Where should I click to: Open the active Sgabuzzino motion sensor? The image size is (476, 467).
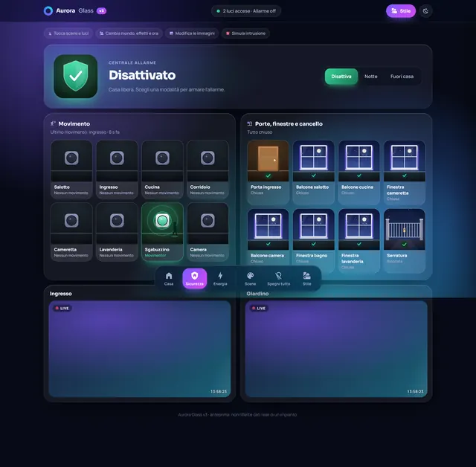(162, 232)
